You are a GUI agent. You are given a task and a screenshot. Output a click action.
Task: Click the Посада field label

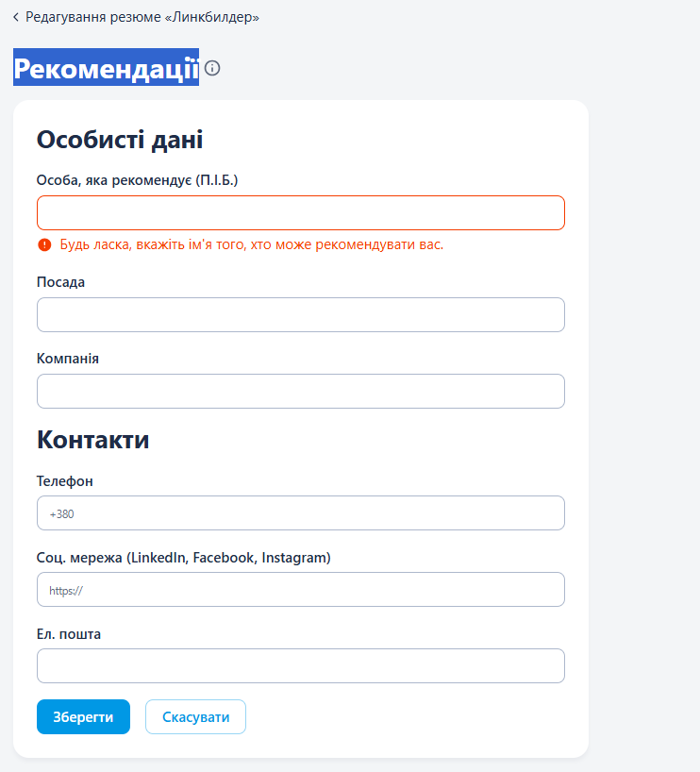[60, 282]
